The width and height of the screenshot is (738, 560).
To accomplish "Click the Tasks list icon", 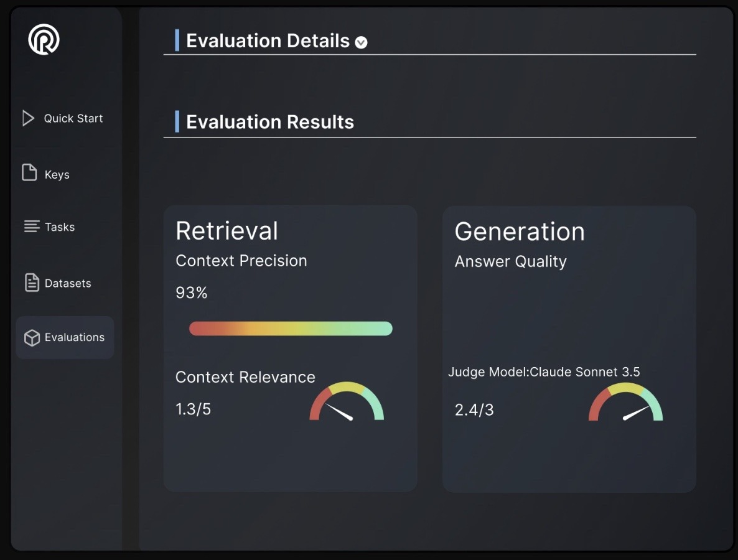I will pyautogui.click(x=31, y=226).
